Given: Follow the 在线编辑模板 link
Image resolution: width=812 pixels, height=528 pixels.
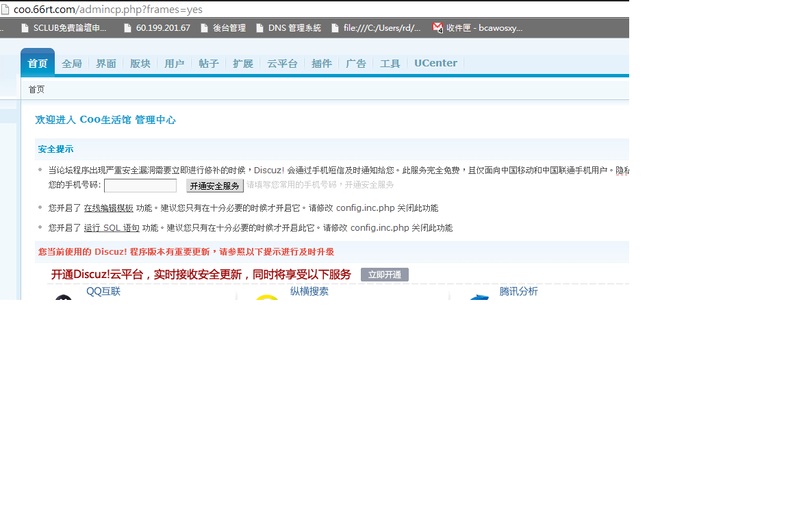Looking at the screenshot, I should [x=109, y=208].
